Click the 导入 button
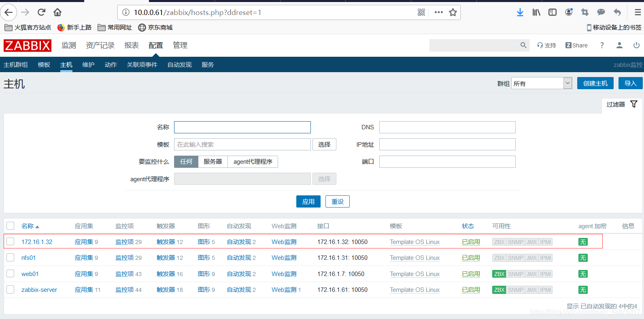The width and height of the screenshot is (644, 319). pyautogui.click(x=630, y=83)
